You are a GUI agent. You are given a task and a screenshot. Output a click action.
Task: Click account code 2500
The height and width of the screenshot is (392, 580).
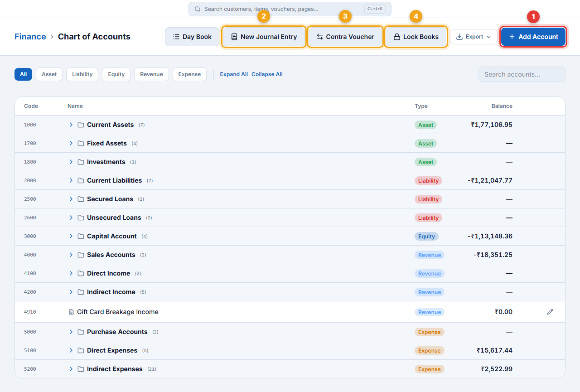coord(30,199)
